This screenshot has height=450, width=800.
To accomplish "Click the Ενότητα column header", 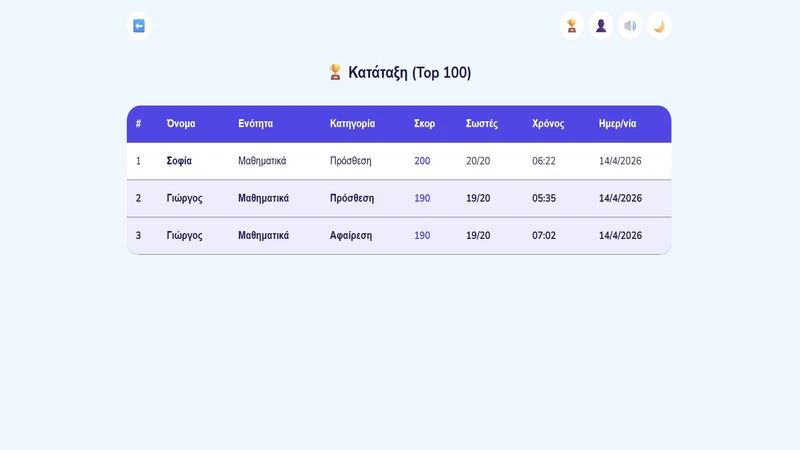I will coord(255,123).
